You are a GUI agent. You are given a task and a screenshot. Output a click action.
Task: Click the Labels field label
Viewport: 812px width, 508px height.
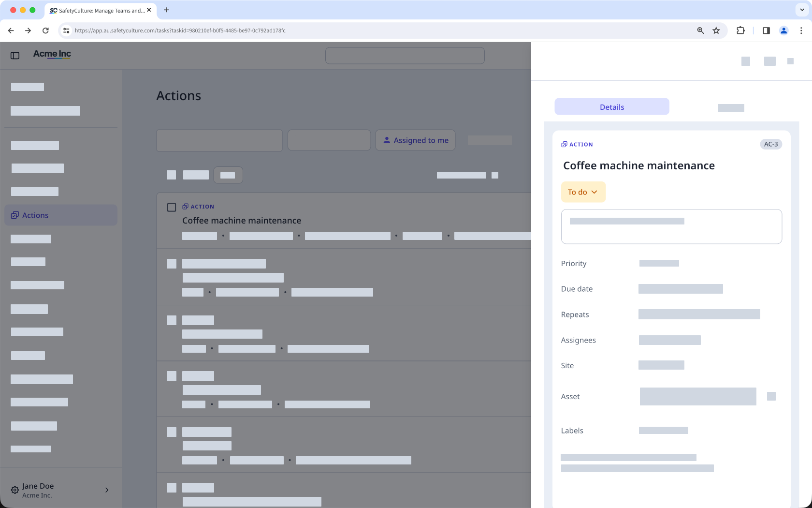pos(572,431)
